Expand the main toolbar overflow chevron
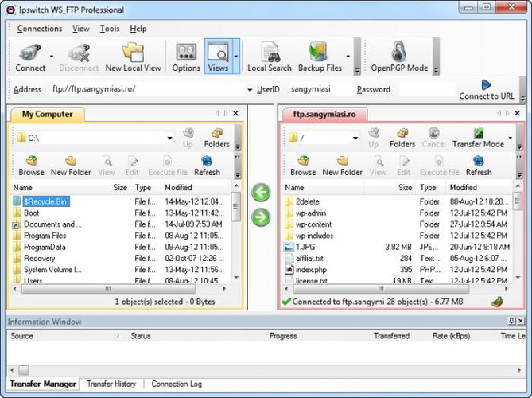Screen dimensions: 532x398 coord(357,71)
